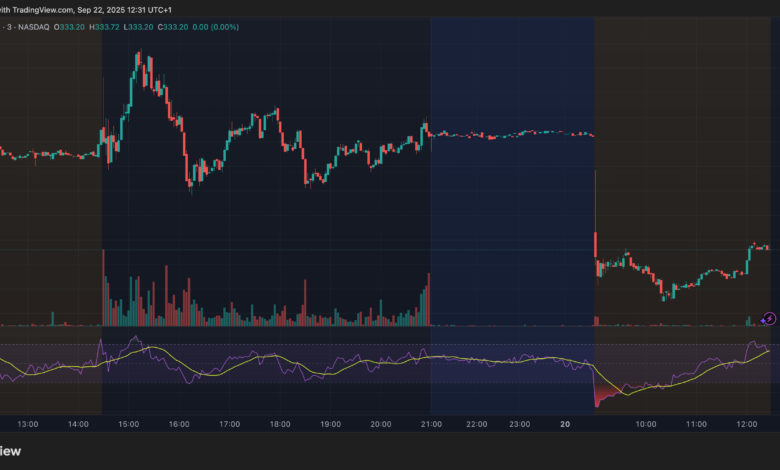Click the tallest volume bar after 14:00
Screen dimensions: 780x470
click(x=103, y=289)
